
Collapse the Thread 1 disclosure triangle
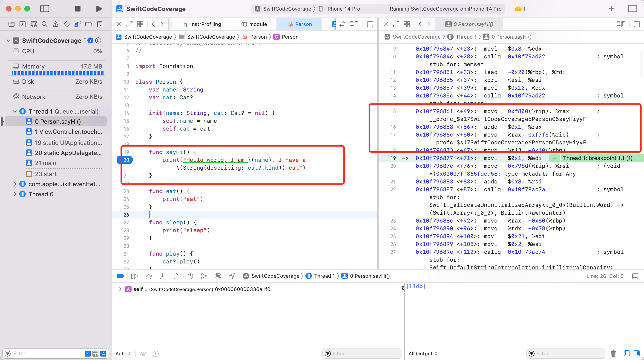(x=14, y=111)
